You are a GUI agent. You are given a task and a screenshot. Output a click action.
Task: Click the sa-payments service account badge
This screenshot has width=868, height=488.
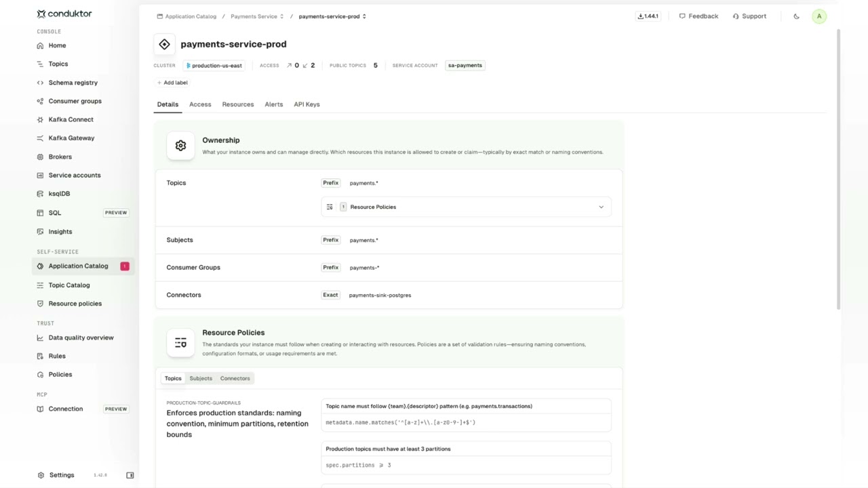click(x=465, y=66)
